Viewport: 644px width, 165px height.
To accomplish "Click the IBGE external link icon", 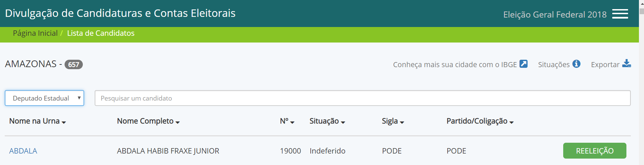I will (523, 64).
